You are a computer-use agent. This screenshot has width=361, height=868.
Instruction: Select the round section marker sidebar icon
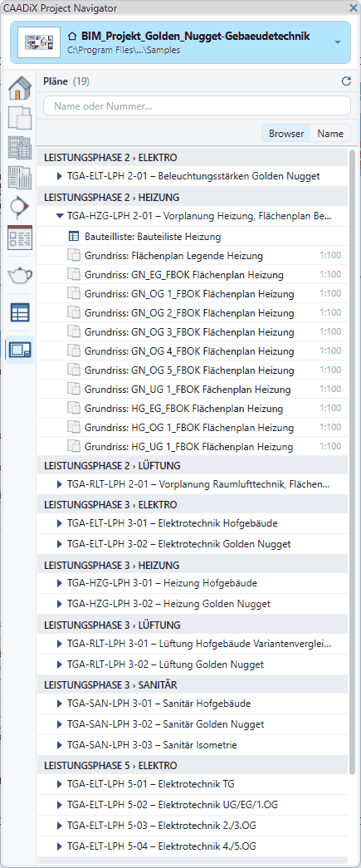coord(20,208)
